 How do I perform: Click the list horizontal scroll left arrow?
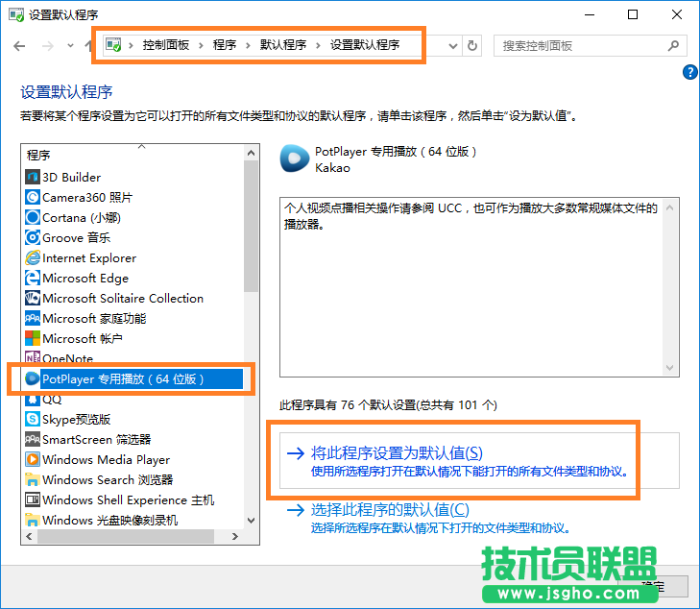[x=29, y=536]
